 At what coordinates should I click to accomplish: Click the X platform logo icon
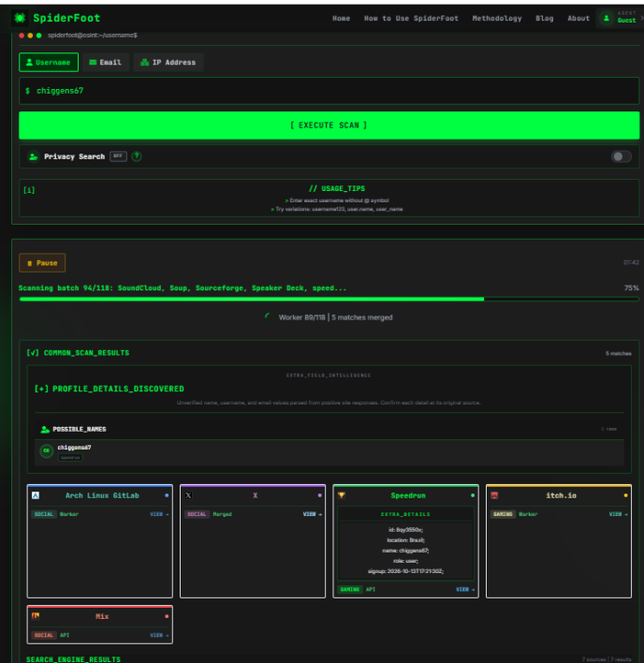188,495
